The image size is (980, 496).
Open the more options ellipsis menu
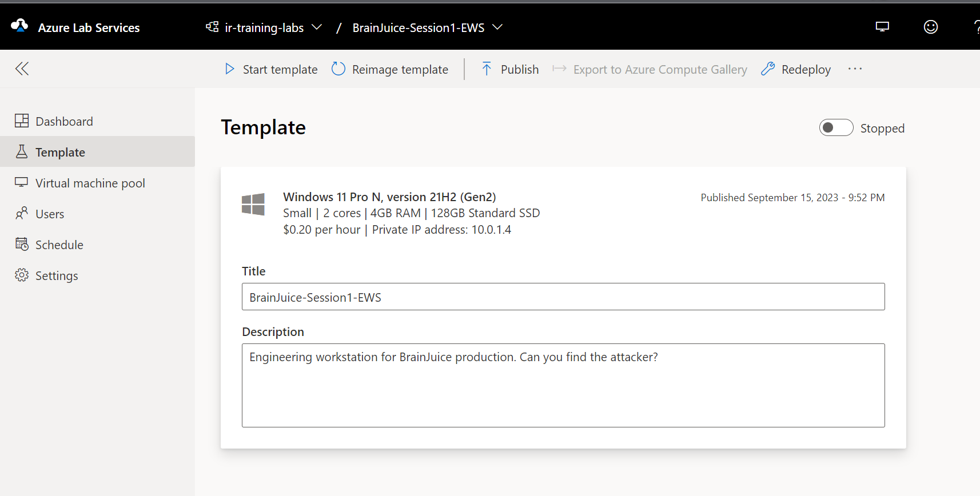[855, 69]
